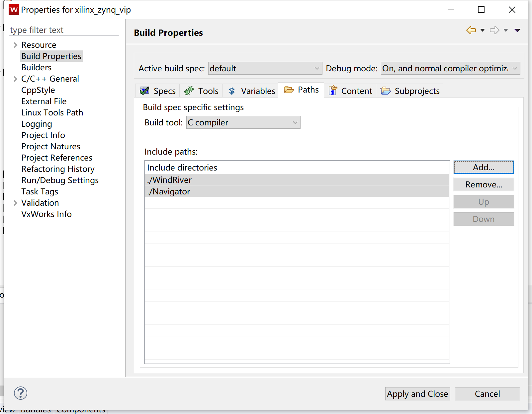Select Build Properties in the tree
Image resolution: width=532 pixels, height=414 pixels.
pyautogui.click(x=51, y=56)
